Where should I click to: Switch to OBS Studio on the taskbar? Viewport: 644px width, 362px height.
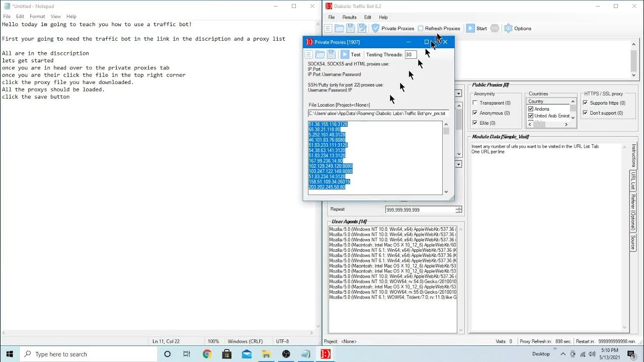click(286, 354)
